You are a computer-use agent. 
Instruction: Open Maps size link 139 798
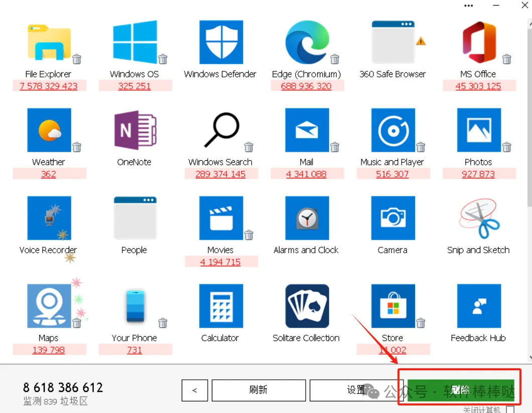(49, 350)
